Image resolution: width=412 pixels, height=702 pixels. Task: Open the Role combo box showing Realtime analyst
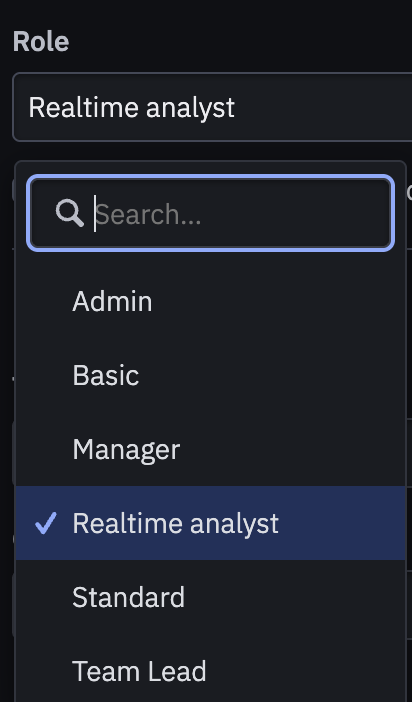212,107
